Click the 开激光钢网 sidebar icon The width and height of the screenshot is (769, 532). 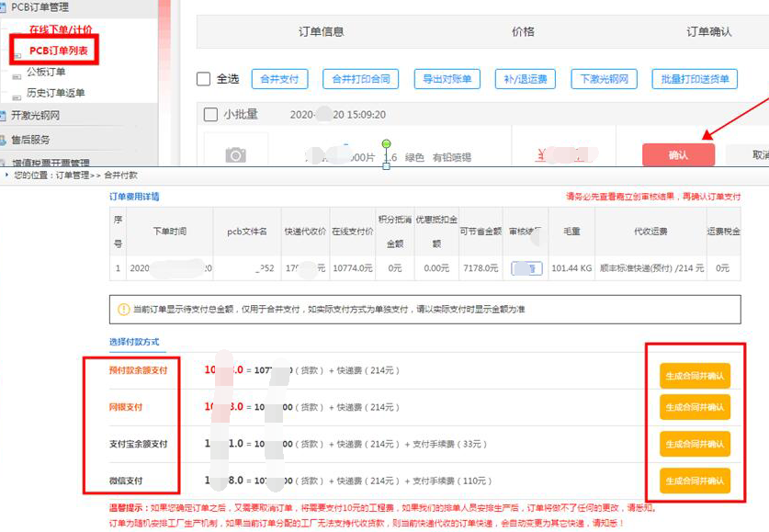5,116
